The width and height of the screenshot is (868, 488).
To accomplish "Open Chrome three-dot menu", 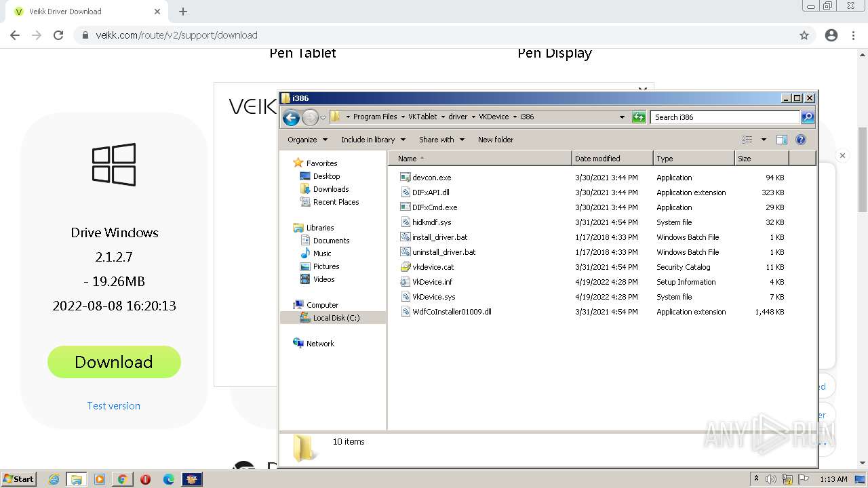I will [853, 35].
